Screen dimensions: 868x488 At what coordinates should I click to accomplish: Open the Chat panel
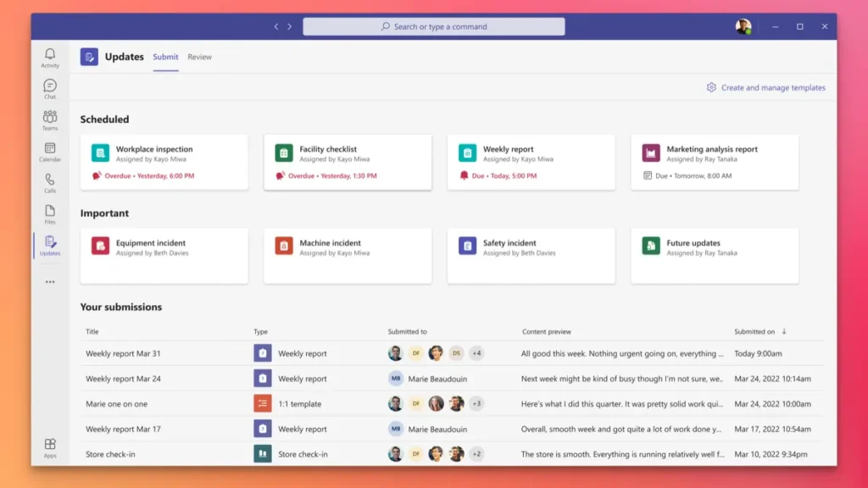click(50, 87)
